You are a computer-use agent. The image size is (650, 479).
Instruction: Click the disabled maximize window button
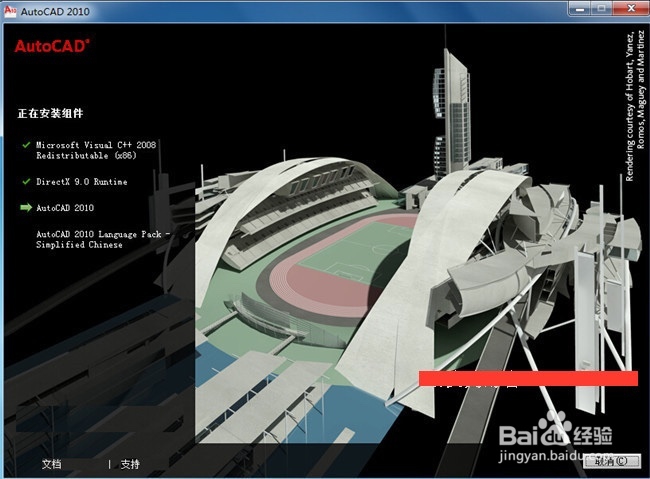601,8
